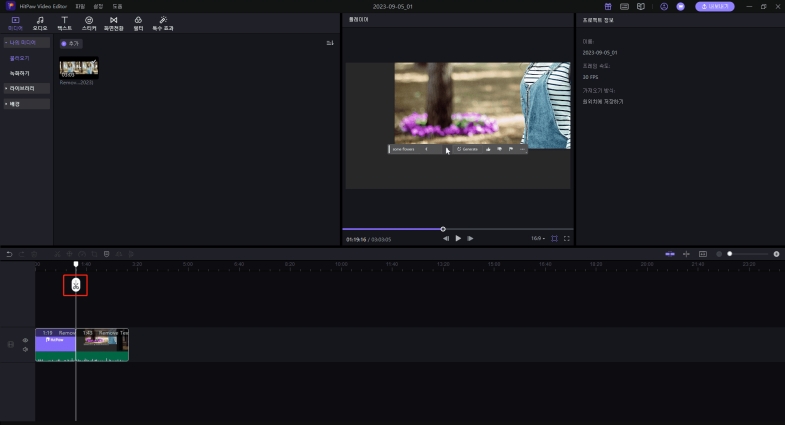
Task: Open the 16:9 aspect ratio dropdown
Action: (538, 238)
